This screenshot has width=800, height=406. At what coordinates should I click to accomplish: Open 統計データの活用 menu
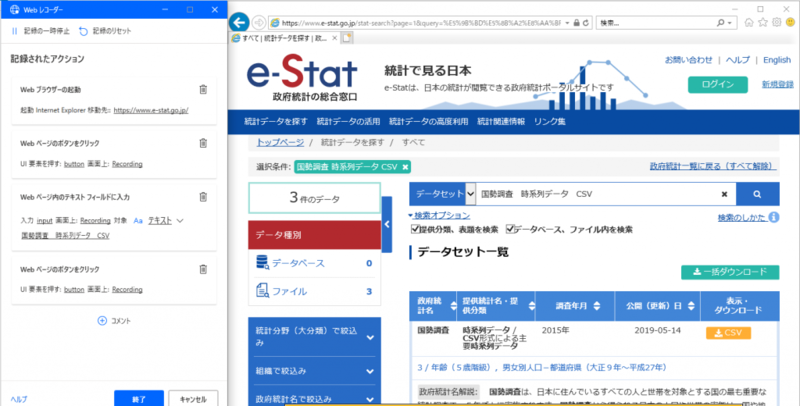348,122
